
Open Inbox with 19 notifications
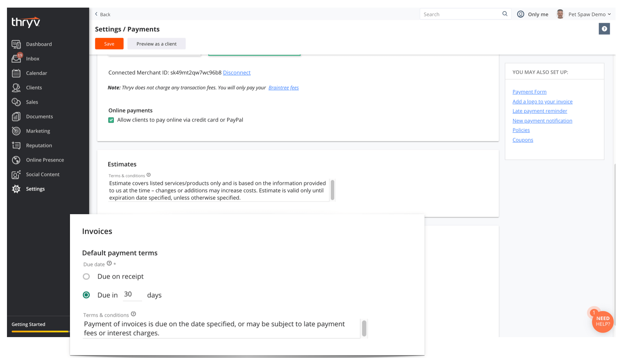pos(17,59)
